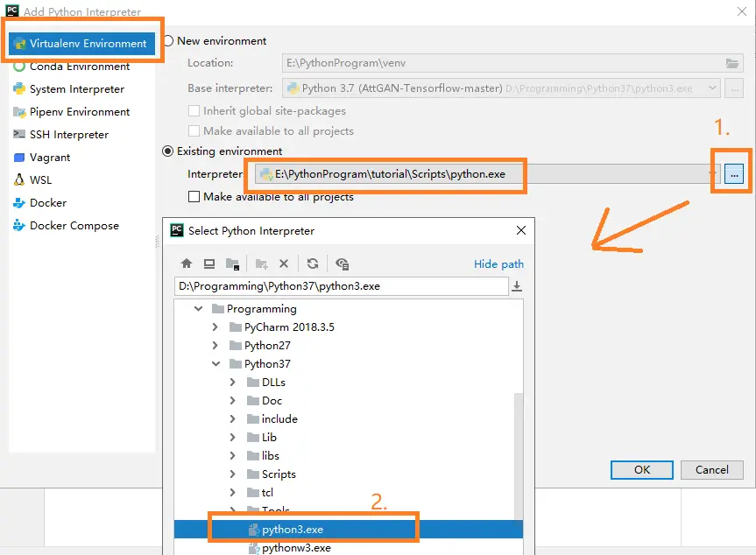The width and height of the screenshot is (756, 555).
Task: Select python3.exe in file tree
Action: tap(348, 530)
